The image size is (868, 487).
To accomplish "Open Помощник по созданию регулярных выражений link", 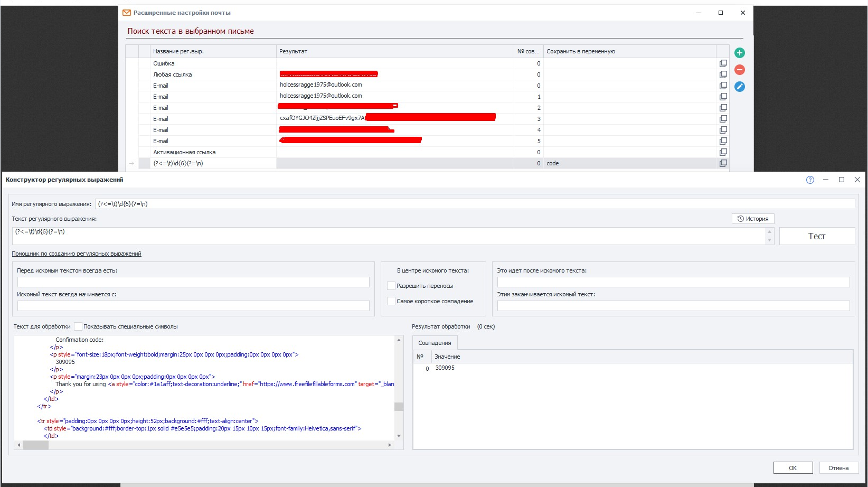I will click(77, 254).
